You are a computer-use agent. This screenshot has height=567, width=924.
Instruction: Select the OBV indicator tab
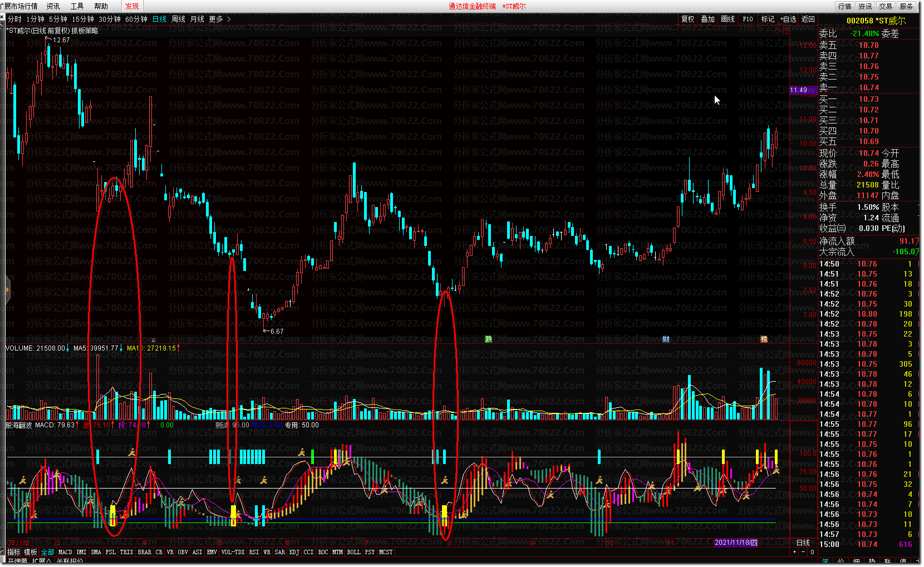pos(183,552)
